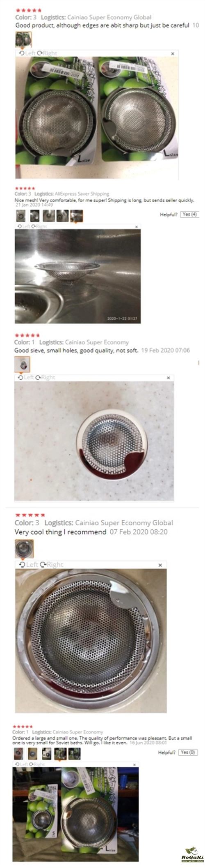Mark 'Nice mesh' review helpful Yes (4)
Screen dimensions: 205x868
[x=189, y=214]
